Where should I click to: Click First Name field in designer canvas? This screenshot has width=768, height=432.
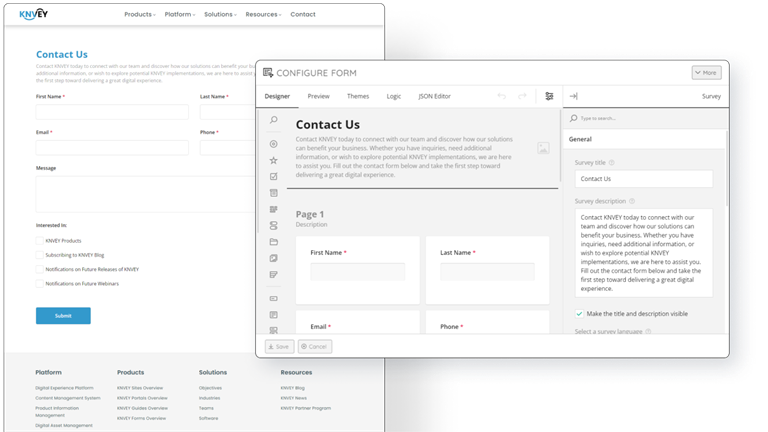(x=358, y=272)
